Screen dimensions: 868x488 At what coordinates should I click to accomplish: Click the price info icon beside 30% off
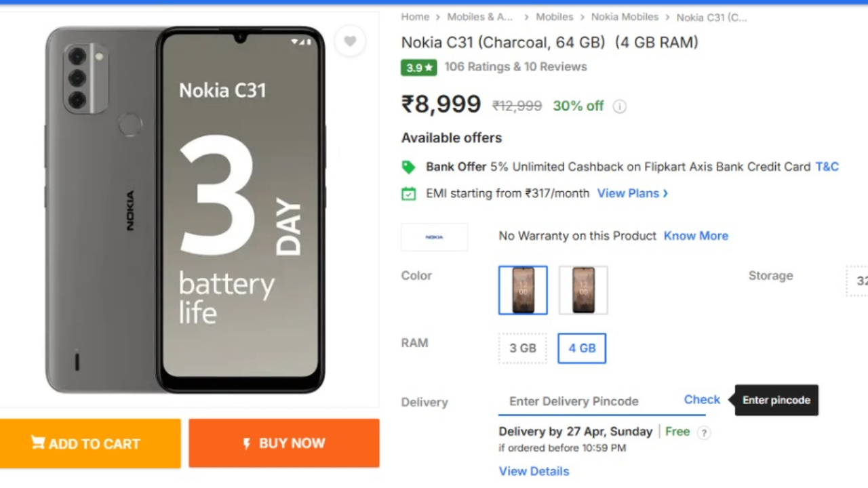[x=619, y=106]
